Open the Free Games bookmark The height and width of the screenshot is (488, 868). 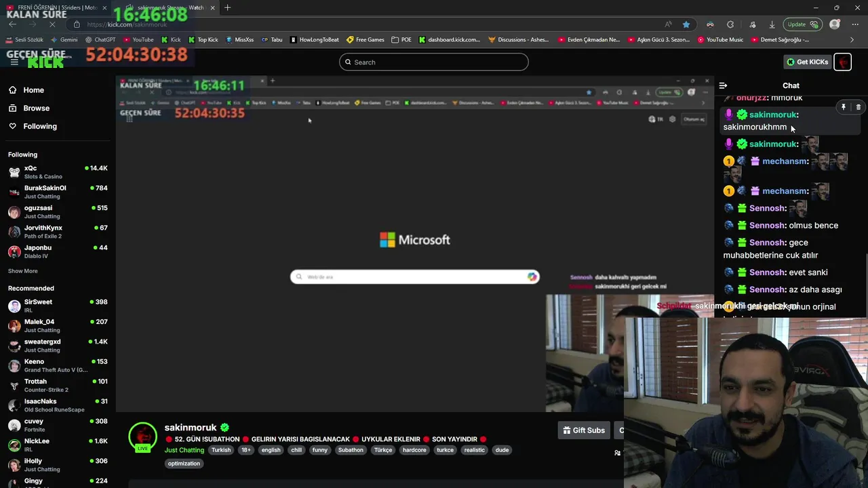[365, 39]
